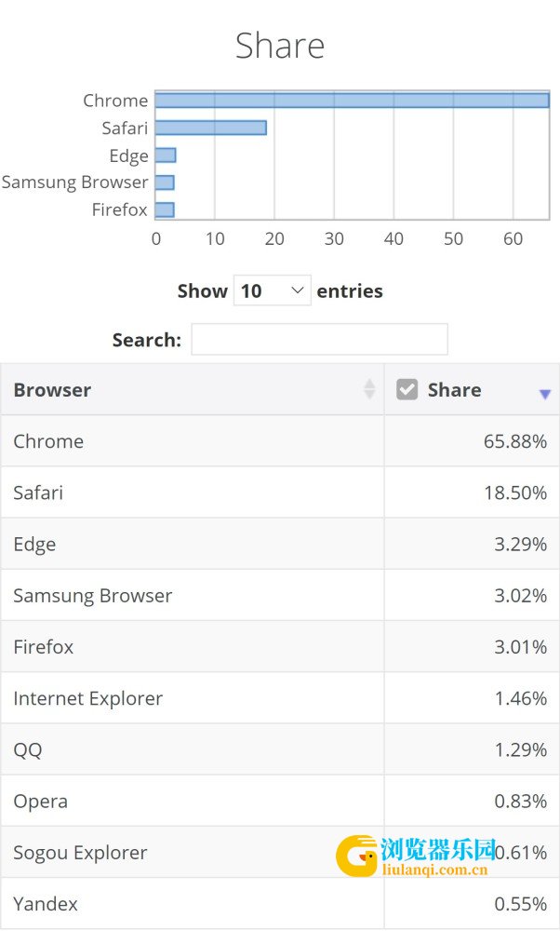Click the Firefox bar in chart
This screenshot has height=931, width=560.
click(165, 209)
